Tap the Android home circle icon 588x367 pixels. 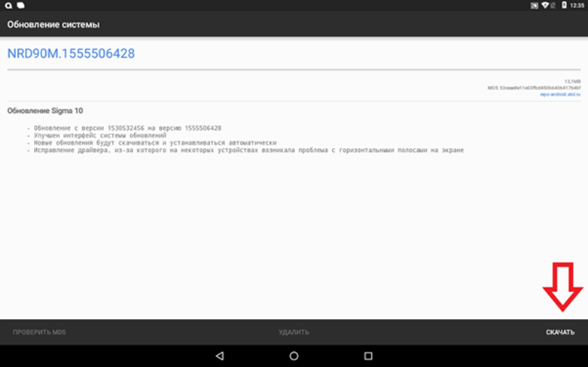(294, 356)
